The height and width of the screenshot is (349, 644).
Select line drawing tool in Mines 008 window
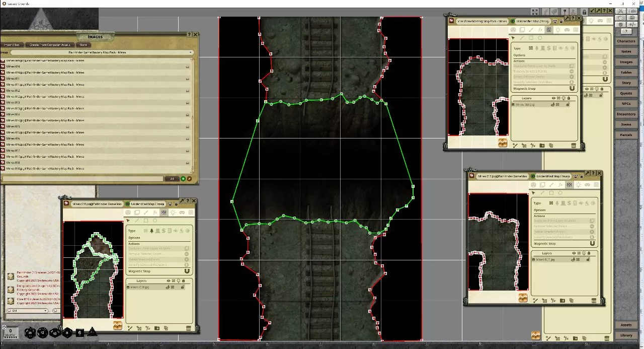[x=522, y=38]
